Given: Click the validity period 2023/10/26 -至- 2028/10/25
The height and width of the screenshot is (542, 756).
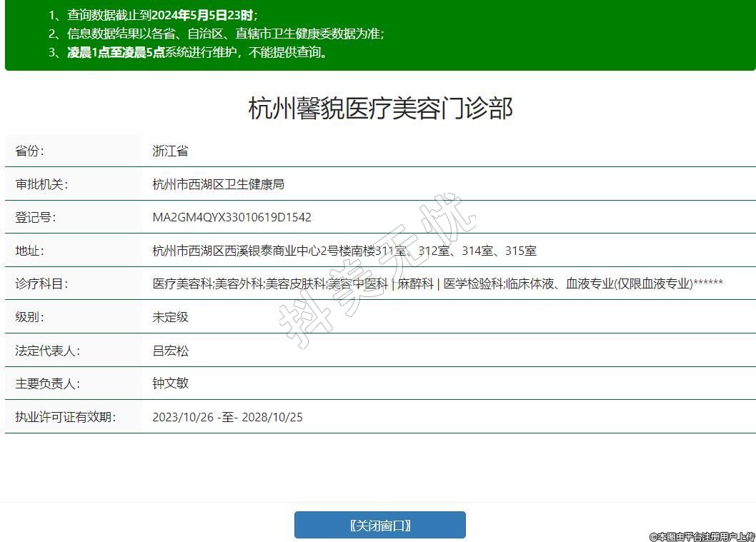Looking at the screenshot, I should [227, 417].
